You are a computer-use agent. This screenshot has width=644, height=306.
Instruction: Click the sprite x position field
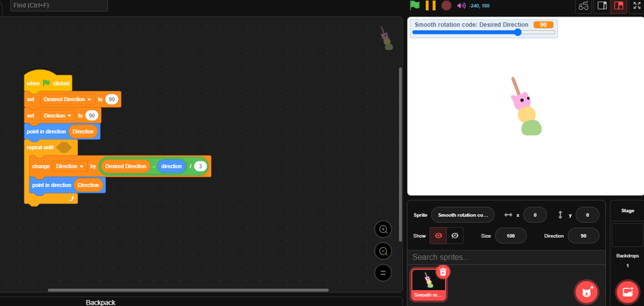(x=535, y=215)
